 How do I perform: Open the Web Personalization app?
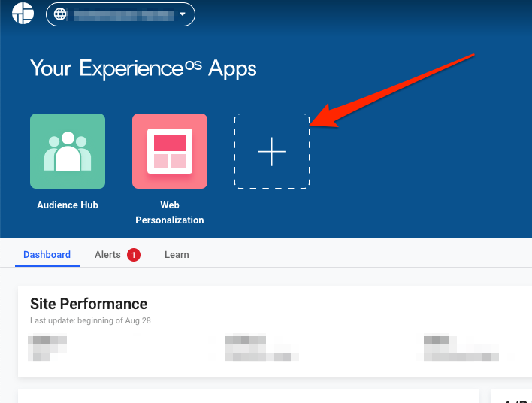pyautogui.click(x=170, y=151)
